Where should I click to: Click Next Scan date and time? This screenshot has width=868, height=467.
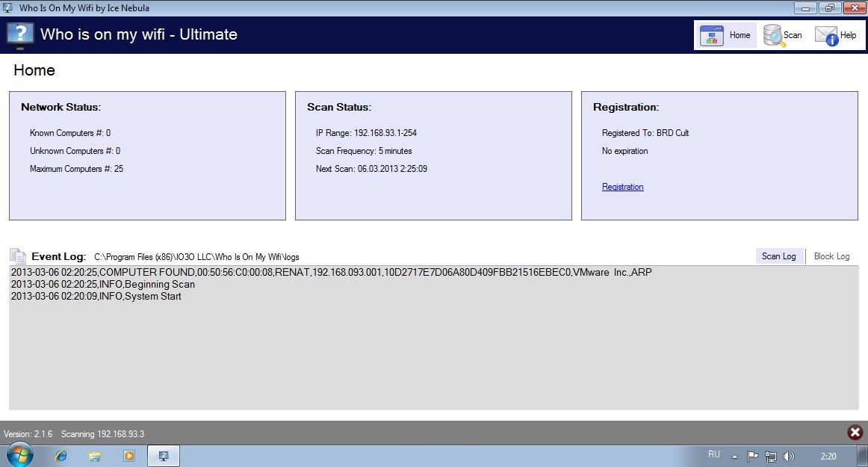[392, 168]
